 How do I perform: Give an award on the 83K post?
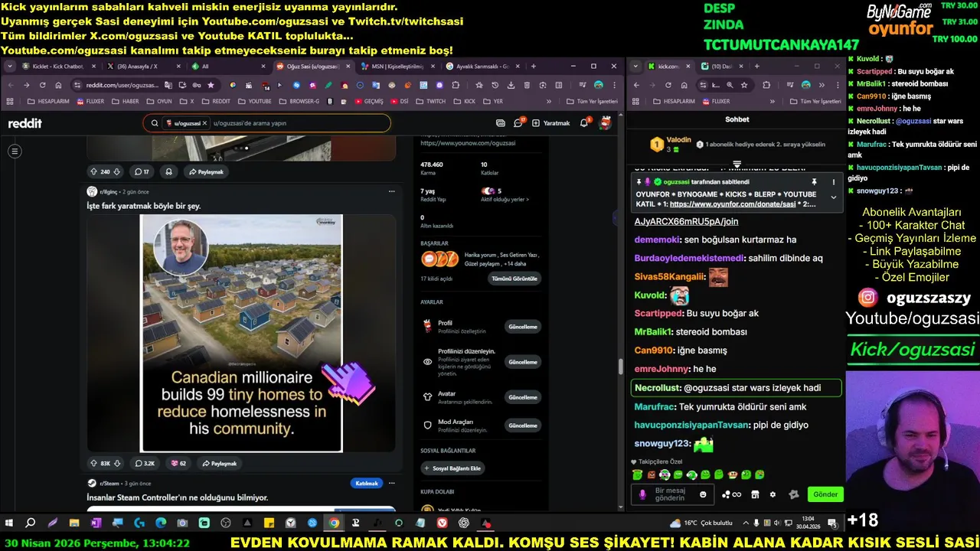pyautogui.click(x=178, y=463)
